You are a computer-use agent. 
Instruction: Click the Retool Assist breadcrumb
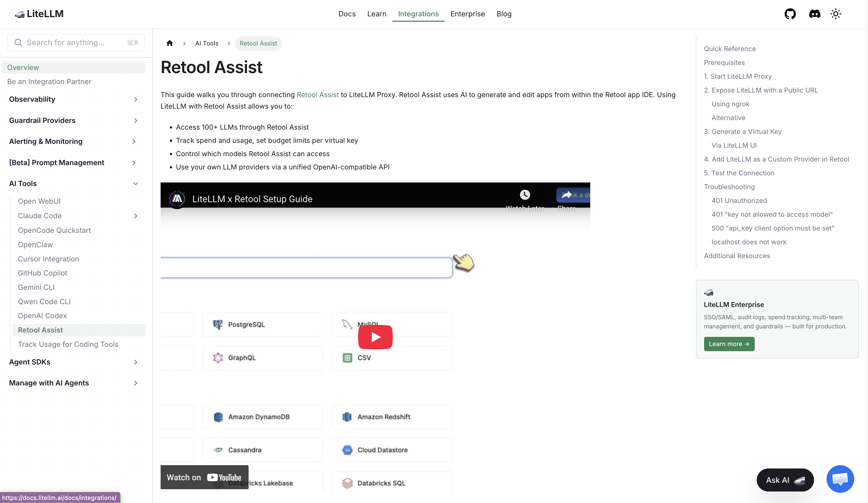258,43
